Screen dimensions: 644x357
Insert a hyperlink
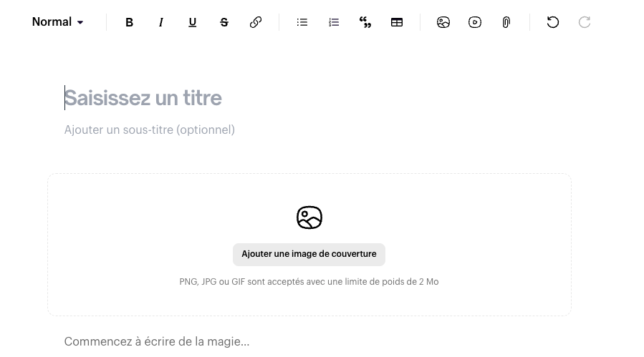256,22
